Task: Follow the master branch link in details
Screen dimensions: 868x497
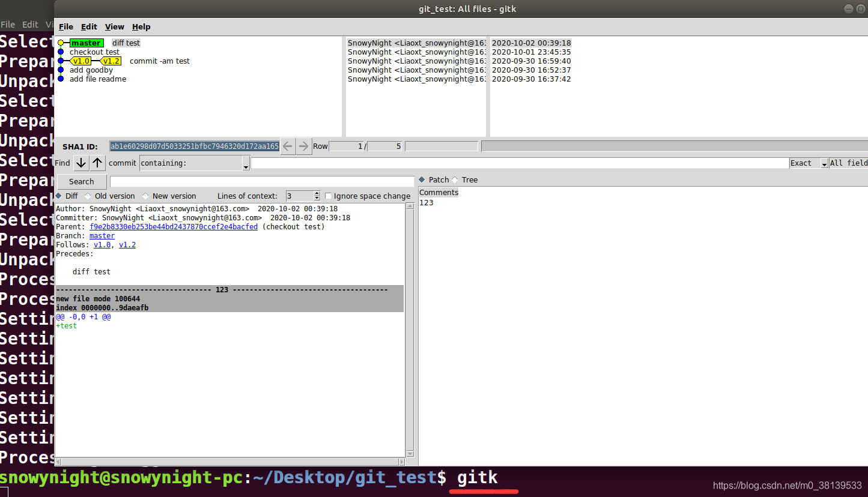Action: (x=102, y=236)
